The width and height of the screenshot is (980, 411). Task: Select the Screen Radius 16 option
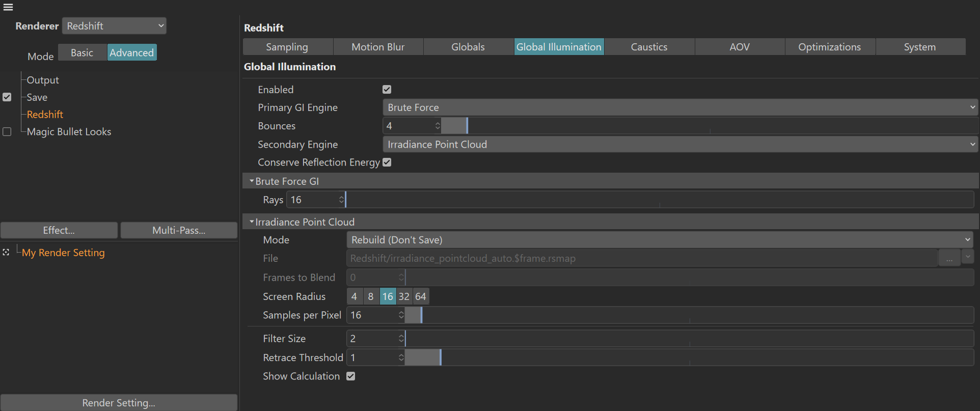[x=388, y=296]
